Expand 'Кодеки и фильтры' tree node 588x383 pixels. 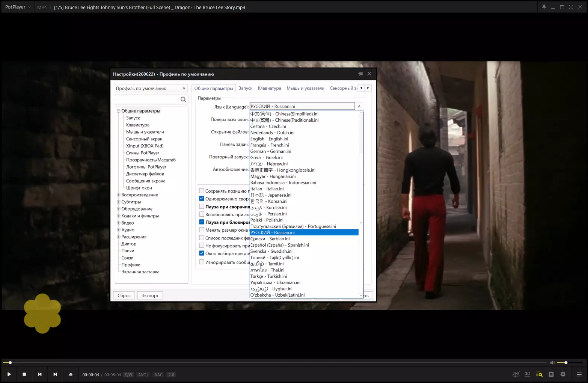coord(119,216)
